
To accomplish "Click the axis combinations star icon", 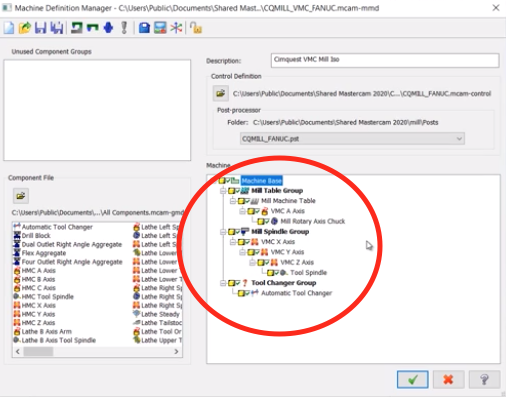I will pyautogui.click(x=176, y=28).
